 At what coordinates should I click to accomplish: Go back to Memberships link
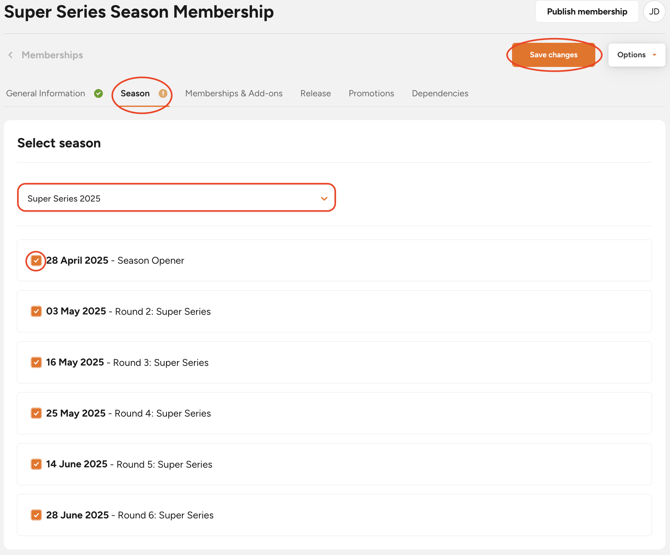52,55
